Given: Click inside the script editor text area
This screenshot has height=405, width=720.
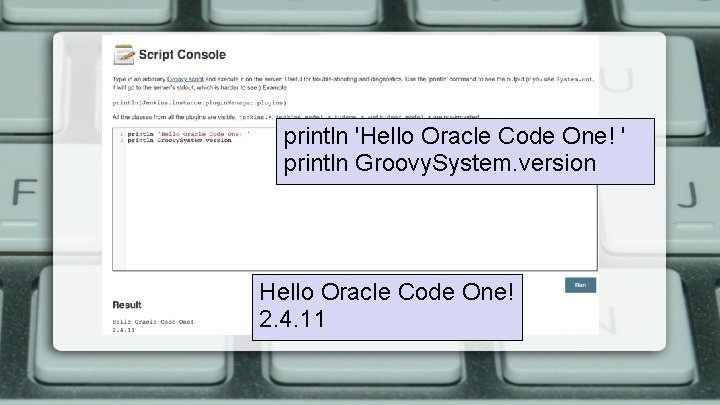Looking at the screenshot, I should (x=355, y=199).
